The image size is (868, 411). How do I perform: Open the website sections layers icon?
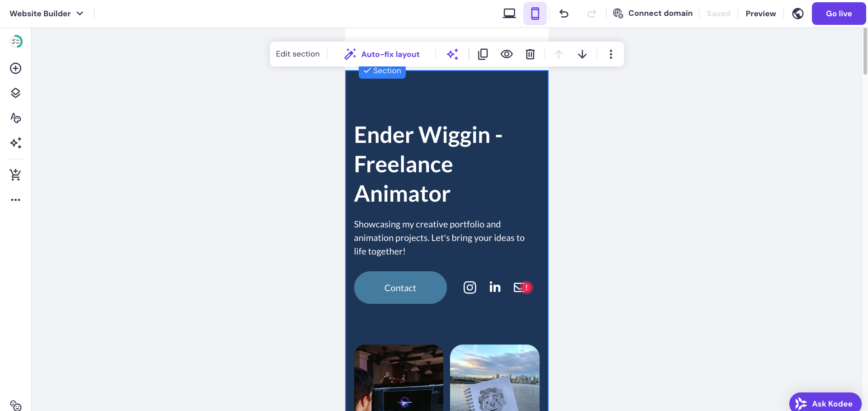15,93
